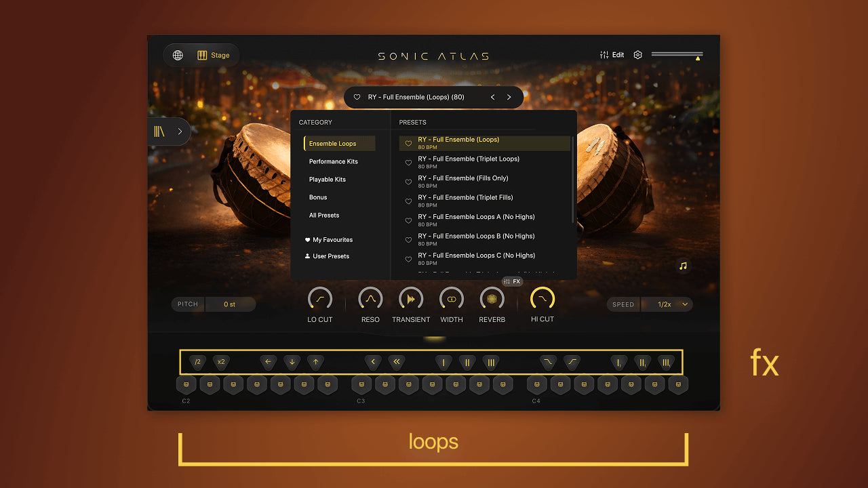The width and height of the screenshot is (868, 488).
Task: Trigger the double bar with dot key
Action: pos(643,362)
